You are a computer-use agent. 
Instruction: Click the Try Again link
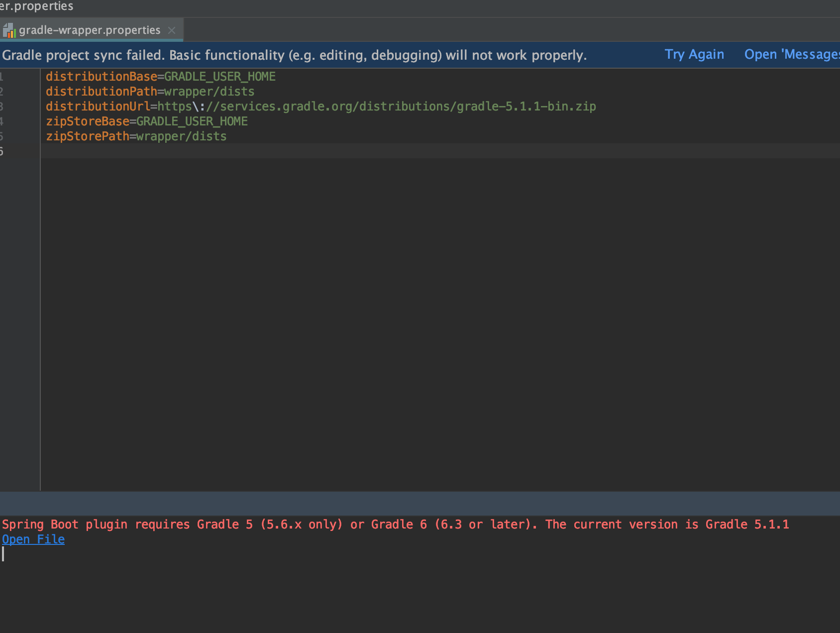(x=694, y=55)
